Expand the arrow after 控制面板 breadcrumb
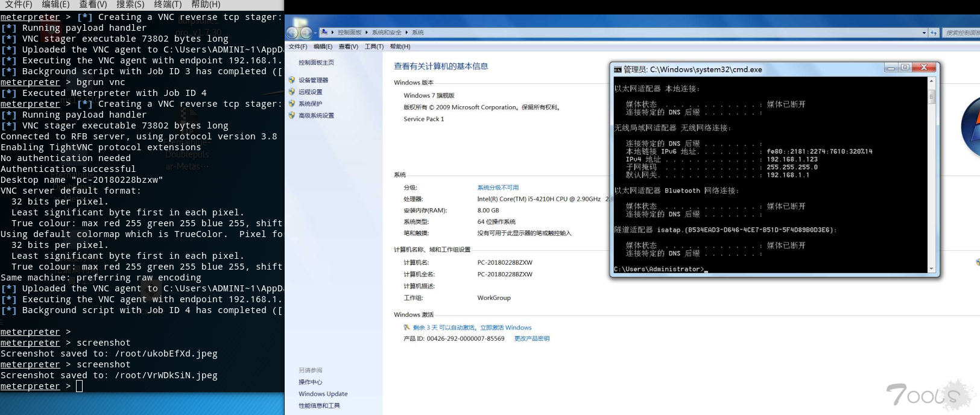The width and height of the screenshot is (980, 415). tap(367, 33)
